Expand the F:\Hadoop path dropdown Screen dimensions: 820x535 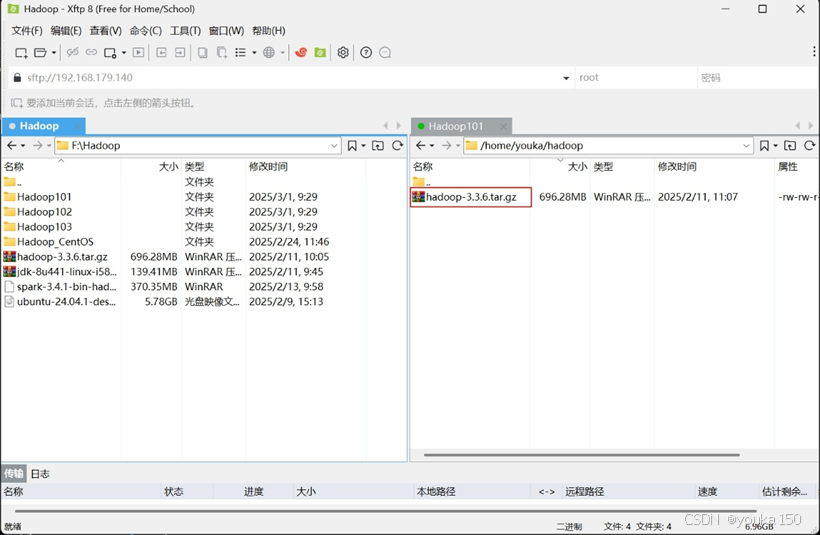pyautogui.click(x=334, y=146)
